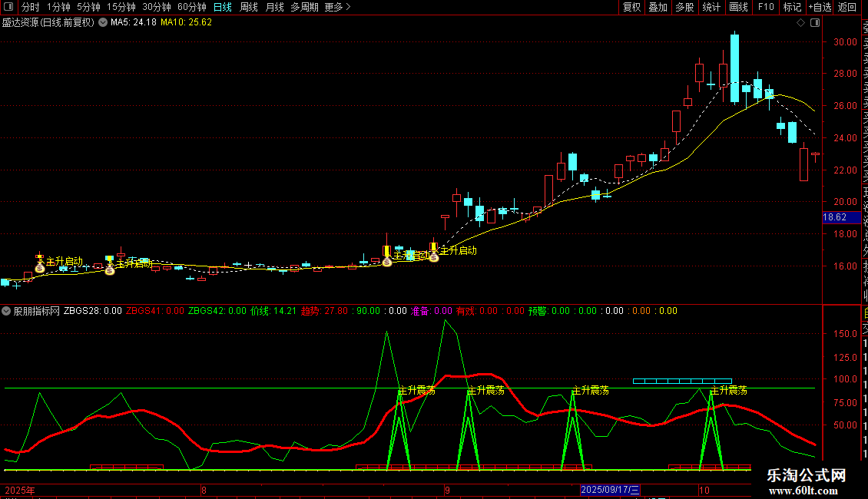Click the ZBGS41: 0.00 label
This screenshot has width=868, height=499.
(155, 311)
